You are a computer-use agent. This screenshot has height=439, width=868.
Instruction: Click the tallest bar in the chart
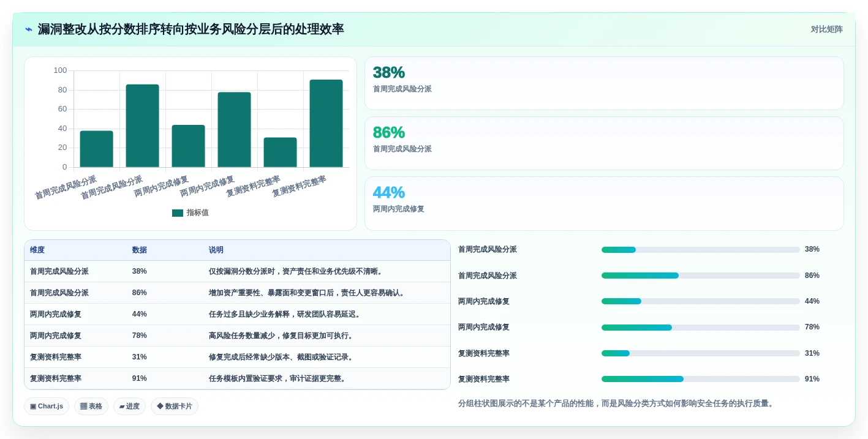326,124
